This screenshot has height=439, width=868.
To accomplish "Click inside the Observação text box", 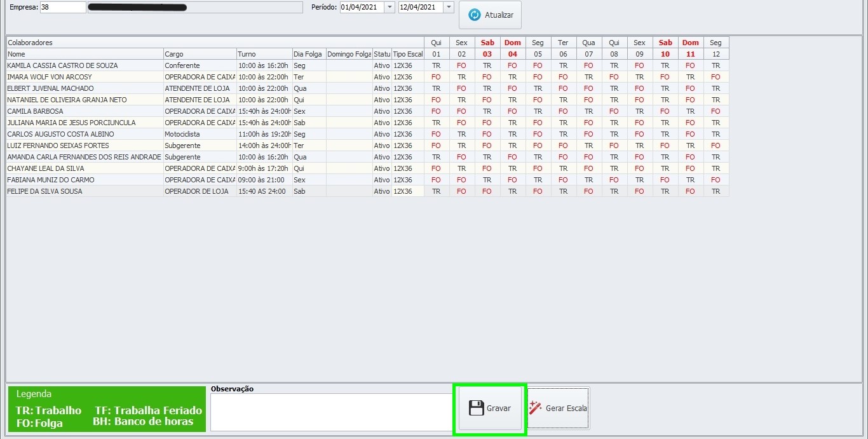I will 330,412.
